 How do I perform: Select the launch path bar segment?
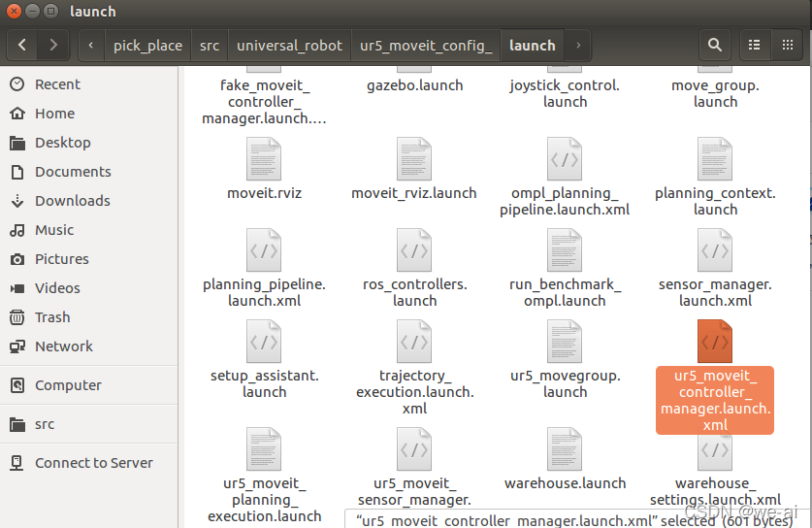click(533, 45)
